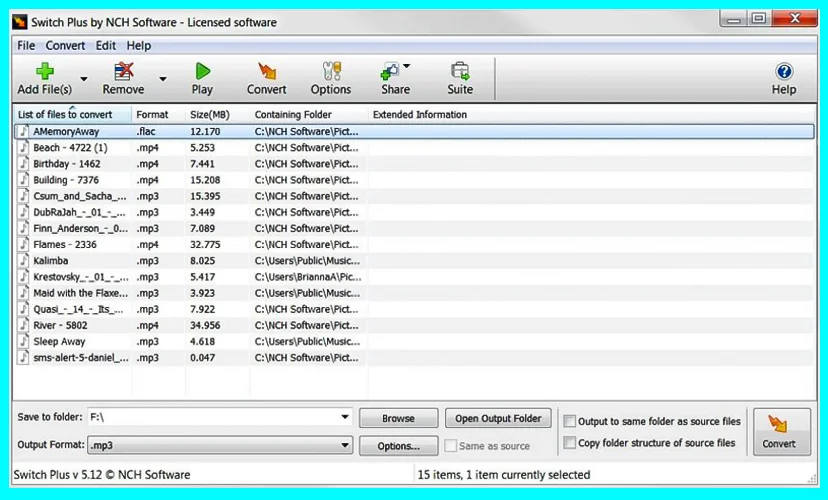
Task: Click the Remove toolbar icon
Action: (124, 71)
